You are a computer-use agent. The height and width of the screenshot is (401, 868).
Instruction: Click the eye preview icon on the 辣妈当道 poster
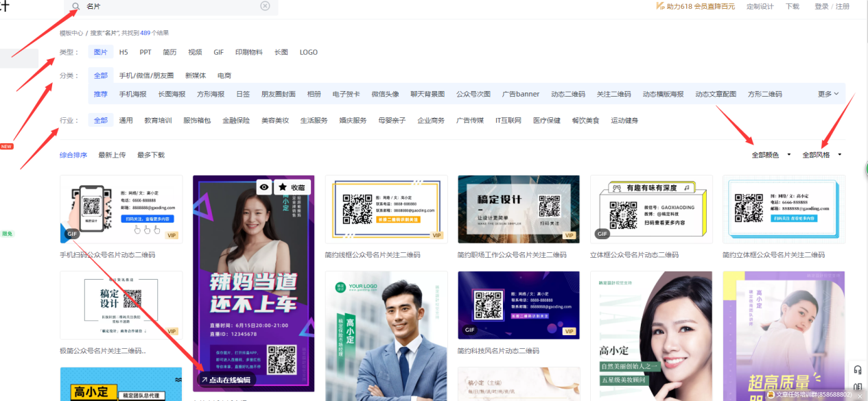[x=264, y=187]
